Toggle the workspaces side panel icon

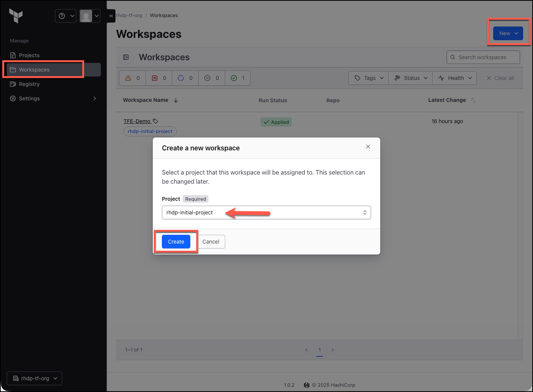(126, 57)
